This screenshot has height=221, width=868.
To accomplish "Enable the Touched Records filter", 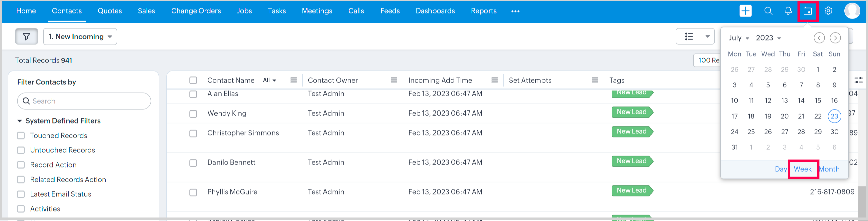I will (21, 136).
